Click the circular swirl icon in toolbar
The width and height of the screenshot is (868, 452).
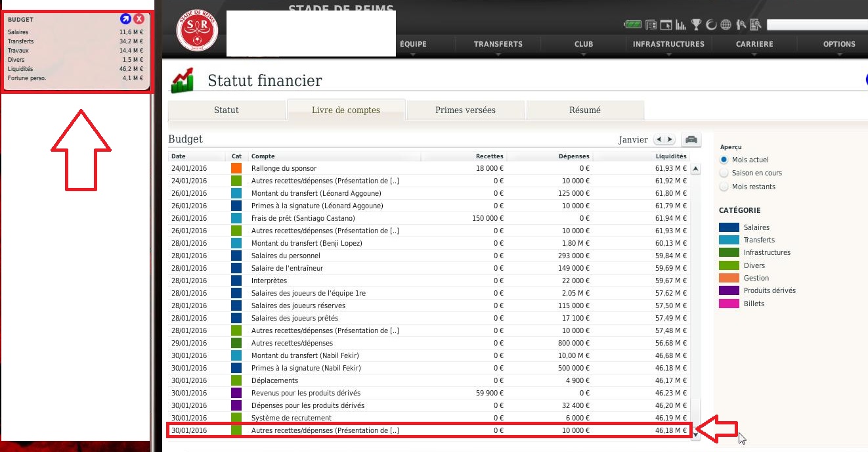coord(711,25)
